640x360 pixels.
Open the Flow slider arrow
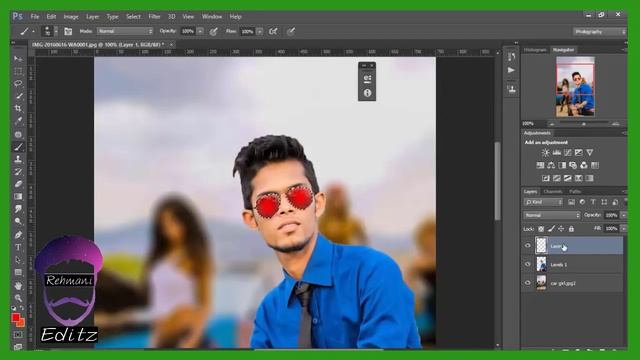pos(260,31)
